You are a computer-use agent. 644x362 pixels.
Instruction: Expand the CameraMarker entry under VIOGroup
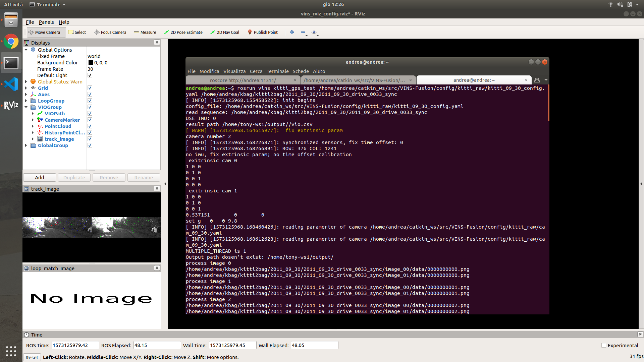(33, 120)
